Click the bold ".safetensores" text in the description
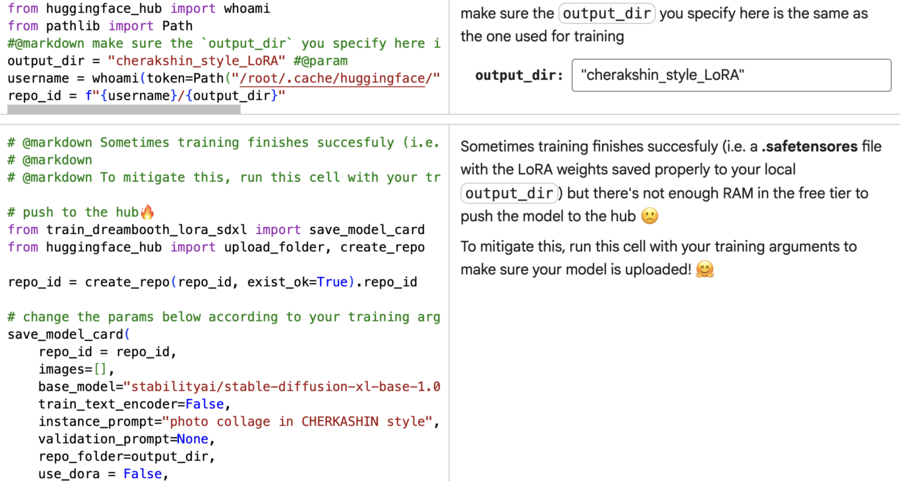This screenshot has height=481, width=900. click(807, 146)
